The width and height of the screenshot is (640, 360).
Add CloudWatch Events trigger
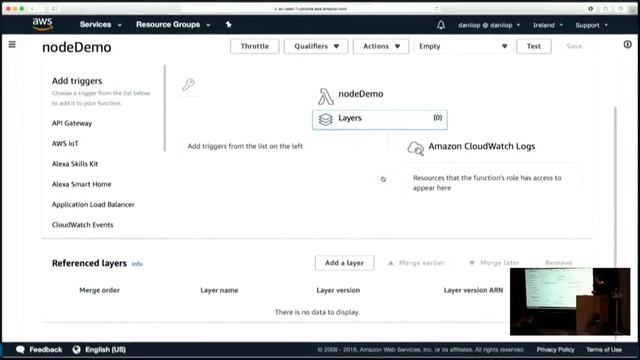(82, 225)
